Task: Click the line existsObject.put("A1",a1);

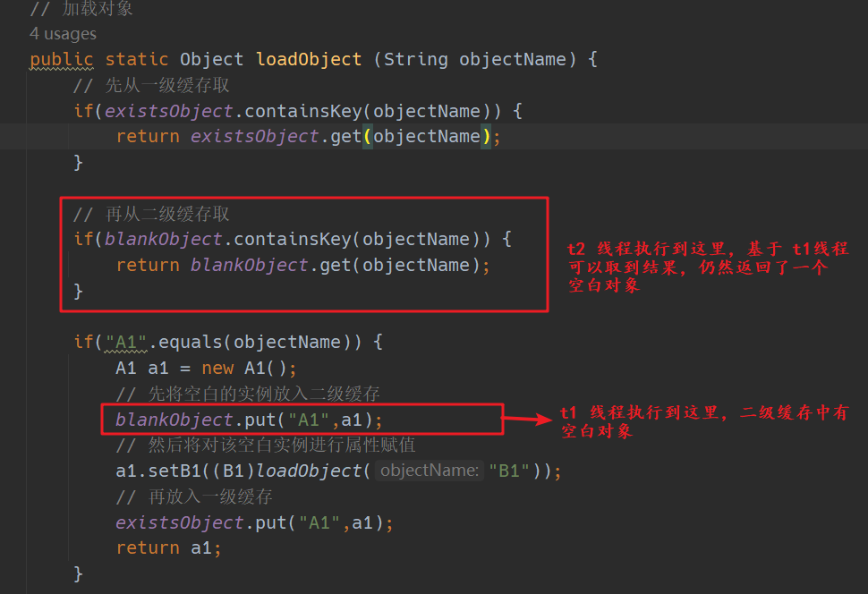Action: pyautogui.click(x=254, y=522)
